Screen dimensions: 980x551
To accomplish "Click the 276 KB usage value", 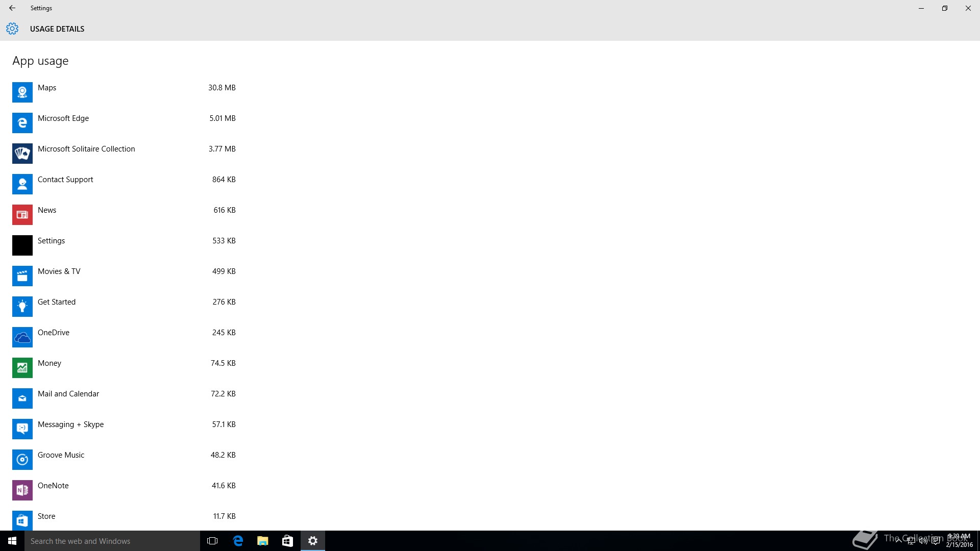I will pos(224,302).
